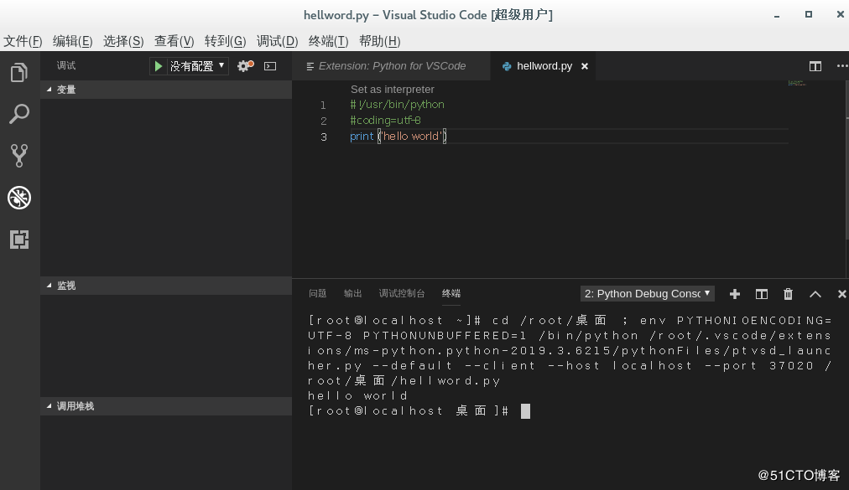Screen dimensions: 849x490
Task: Open the debug configuration dropdown 没有配置
Action: point(197,66)
